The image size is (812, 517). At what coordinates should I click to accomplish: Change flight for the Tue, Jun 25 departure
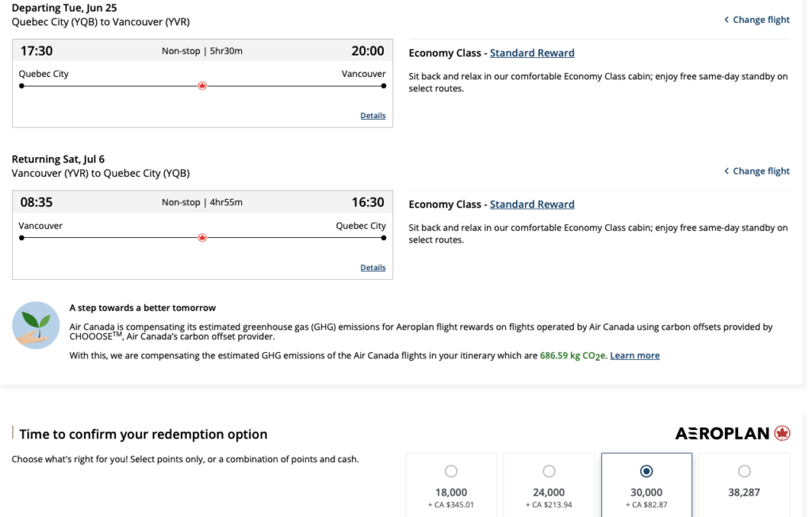click(756, 20)
